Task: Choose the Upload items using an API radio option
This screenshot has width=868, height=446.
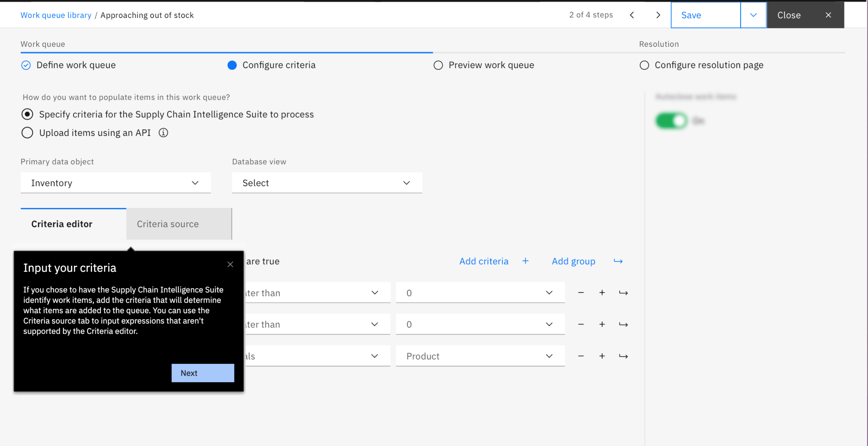Action: click(x=27, y=133)
